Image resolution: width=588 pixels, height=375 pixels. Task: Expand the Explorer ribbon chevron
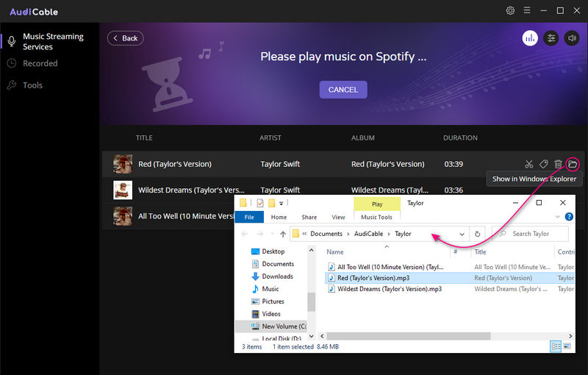pyautogui.click(x=558, y=217)
